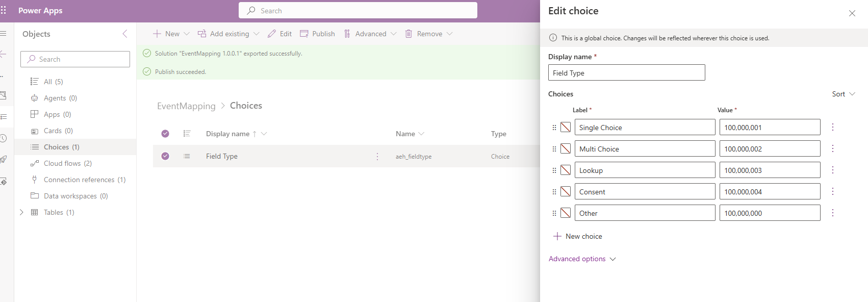
Task: Deselect the Field Type row checkmark
Action: coord(165,156)
